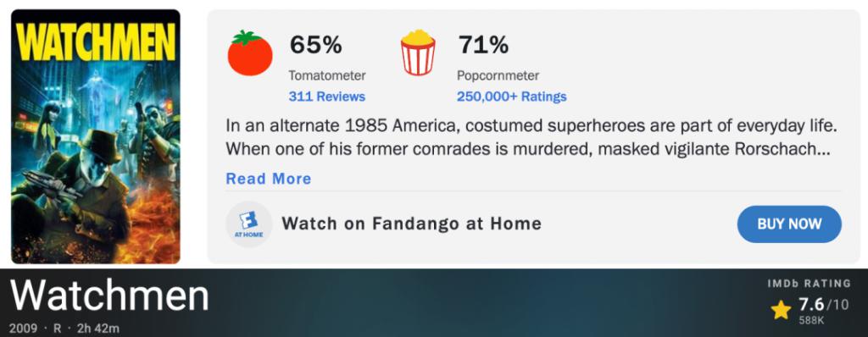The height and width of the screenshot is (337, 868).
Task: Click the BUY NOW button
Action: 789,224
